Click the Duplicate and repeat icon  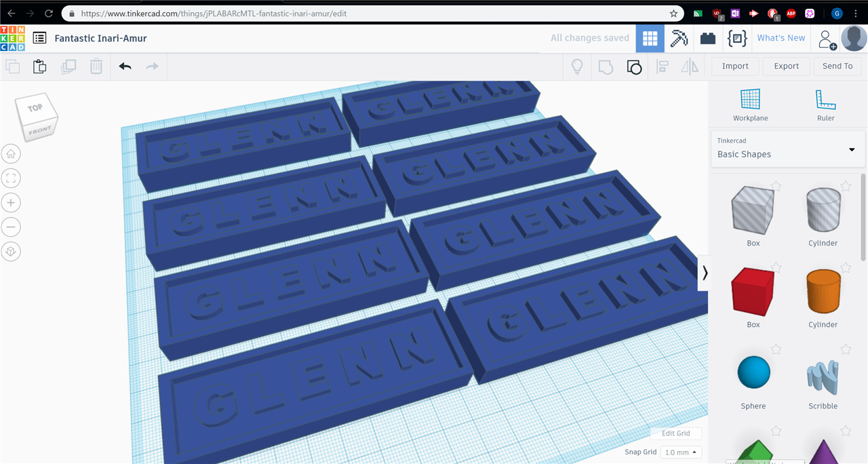(x=68, y=66)
